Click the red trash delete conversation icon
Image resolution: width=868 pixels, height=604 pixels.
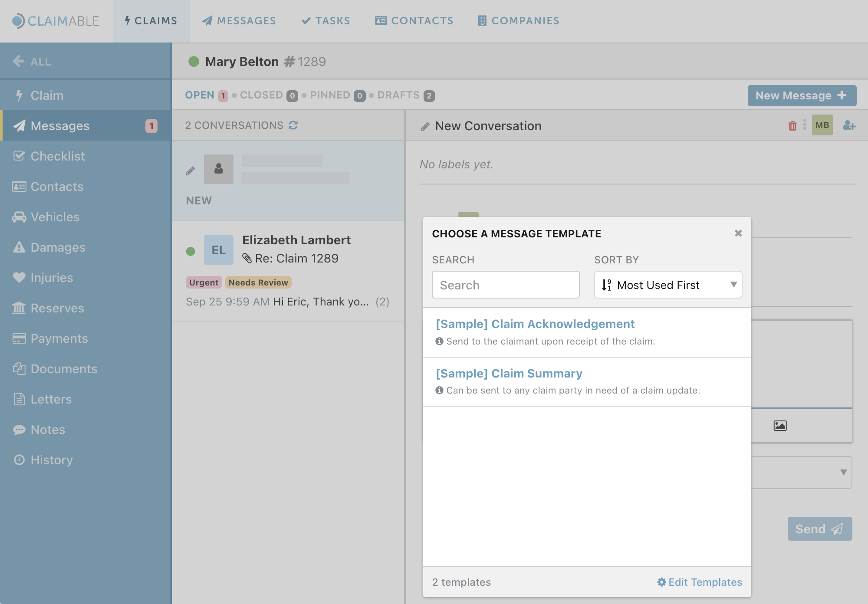tap(792, 126)
